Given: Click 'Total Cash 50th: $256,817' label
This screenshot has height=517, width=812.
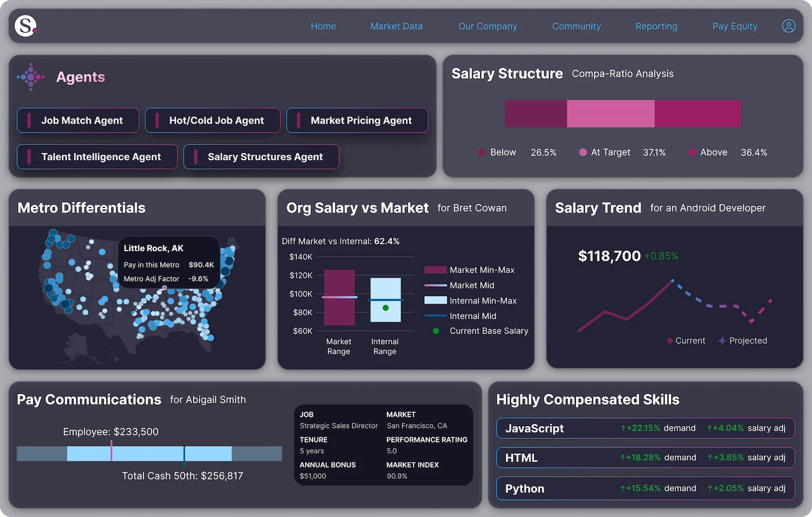Looking at the screenshot, I should pos(183,476).
